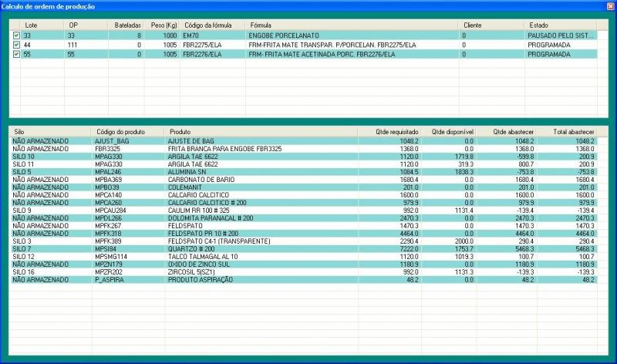The image size is (617, 364).
Task: Toggle the checkbox for Lote 33
Action: [16, 35]
